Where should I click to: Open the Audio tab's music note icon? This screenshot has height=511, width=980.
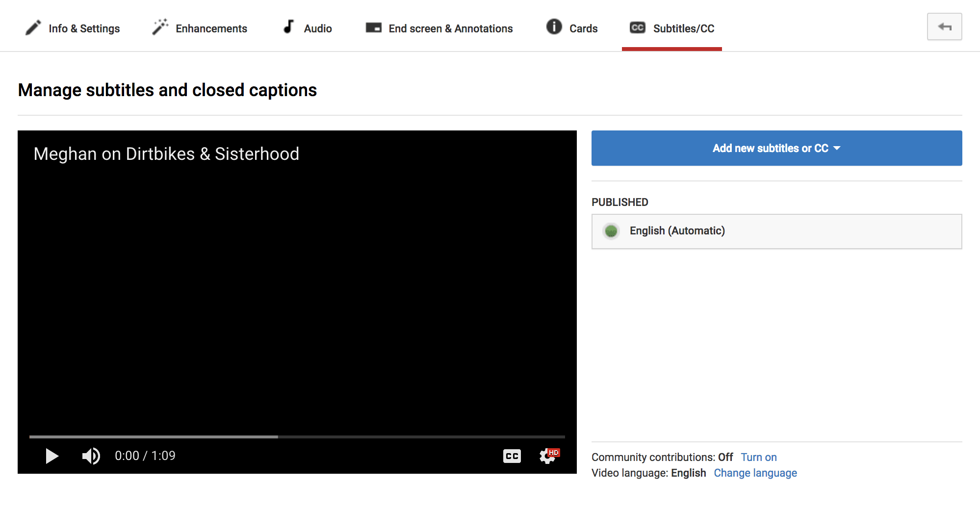288,26
